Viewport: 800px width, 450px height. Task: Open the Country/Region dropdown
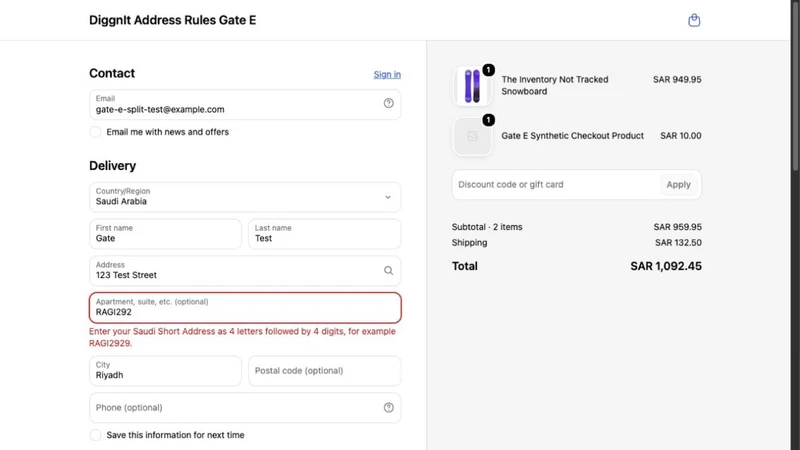[245, 197]
